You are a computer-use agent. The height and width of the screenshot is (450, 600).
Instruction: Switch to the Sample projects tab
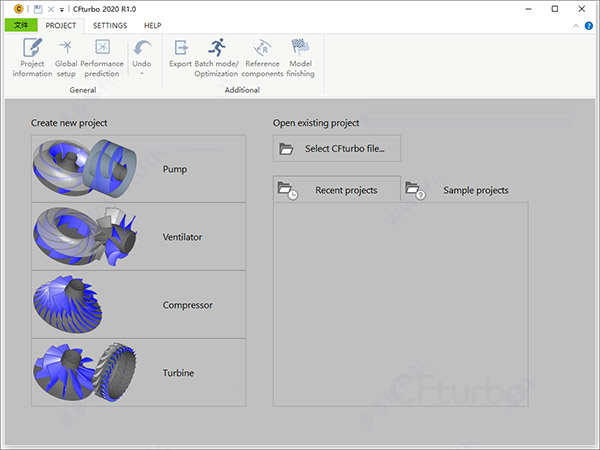pyautogui.click(x=464, y=189)
